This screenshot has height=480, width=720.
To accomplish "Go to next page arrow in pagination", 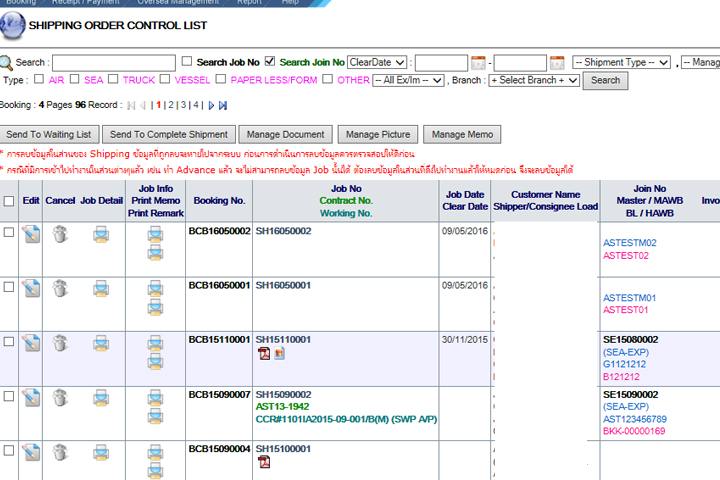I will click(x=211, y=105).
